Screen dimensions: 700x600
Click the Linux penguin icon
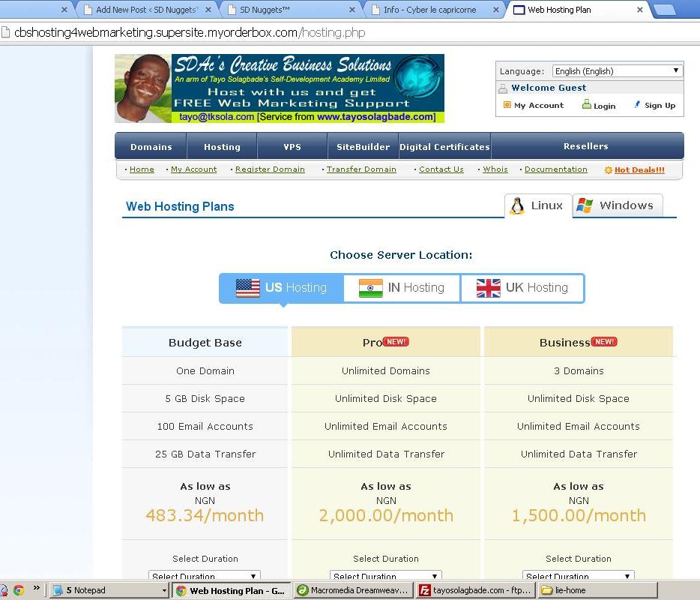[x=517, y=206]
